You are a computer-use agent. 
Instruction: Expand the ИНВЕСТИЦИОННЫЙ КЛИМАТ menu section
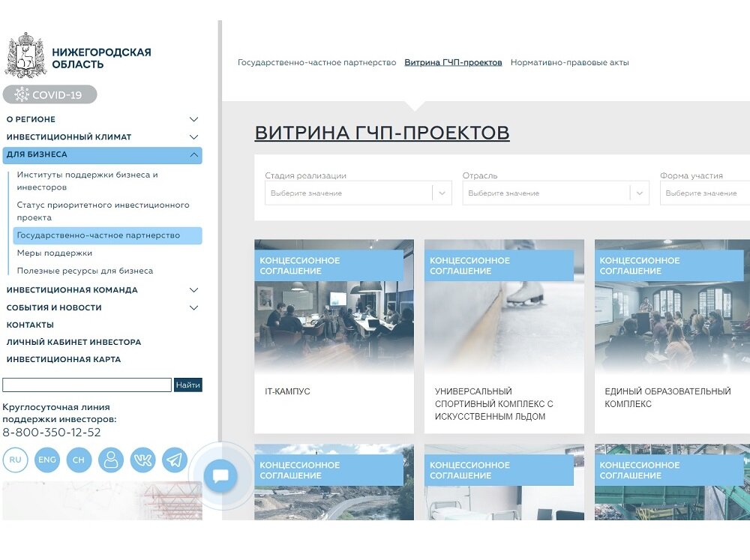102,136
